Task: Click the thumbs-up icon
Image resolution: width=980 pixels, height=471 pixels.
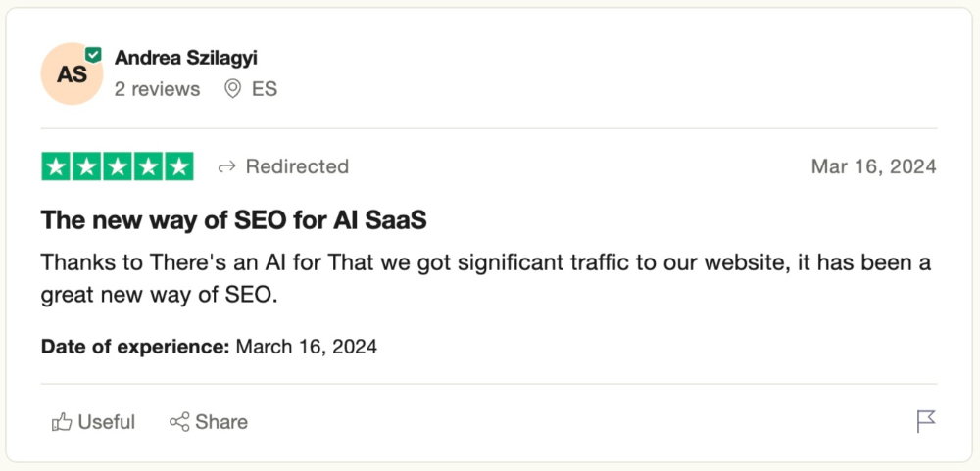Action: coord(62,422)
